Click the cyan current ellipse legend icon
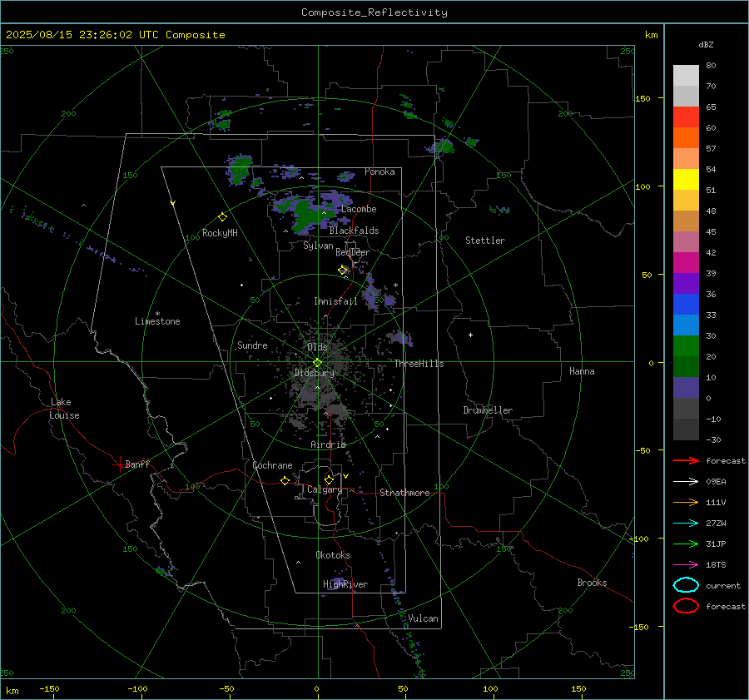The image size is (749, 700). tap(686, 585)
